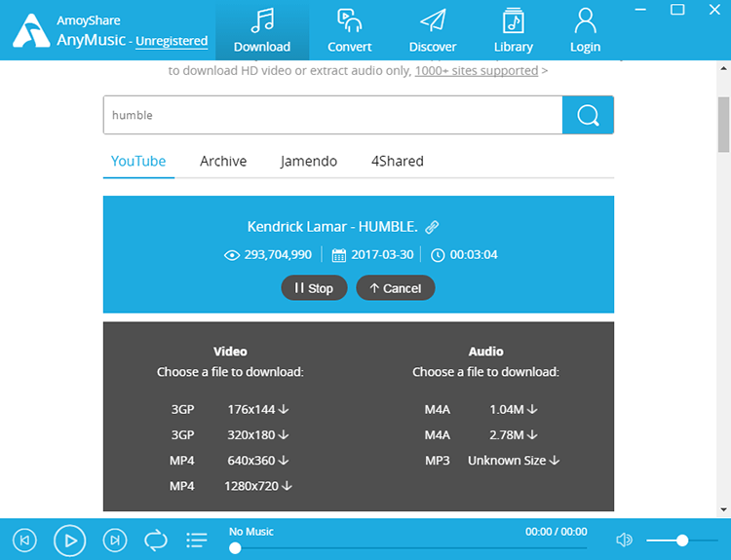Skip to previous track
The image size is (731, 560).
point(24,541)
